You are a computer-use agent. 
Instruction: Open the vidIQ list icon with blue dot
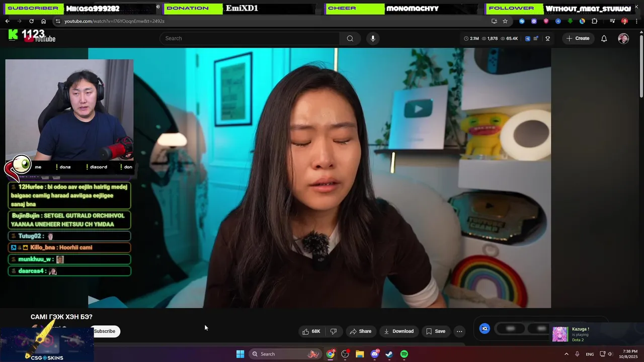(536, 38)
